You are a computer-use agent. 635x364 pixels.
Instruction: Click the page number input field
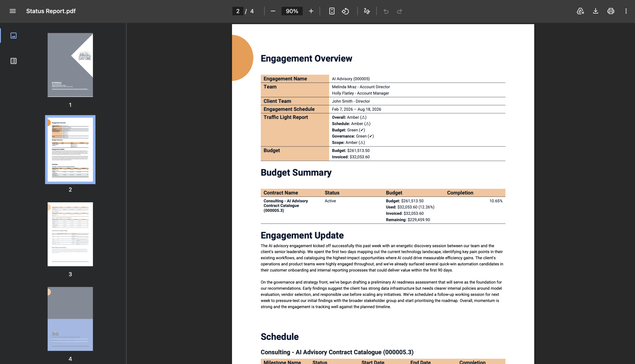tap(238, 11)
